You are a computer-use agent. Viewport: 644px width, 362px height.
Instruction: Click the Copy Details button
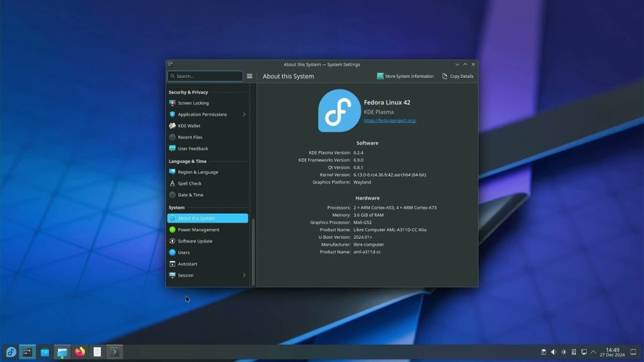click(x=458, y=76)
